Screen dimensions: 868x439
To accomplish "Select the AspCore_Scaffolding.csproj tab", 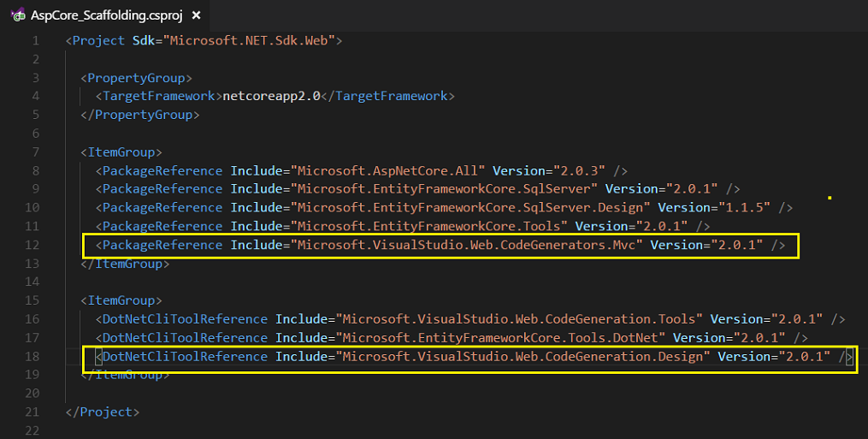I will click(x=106, y=15).
